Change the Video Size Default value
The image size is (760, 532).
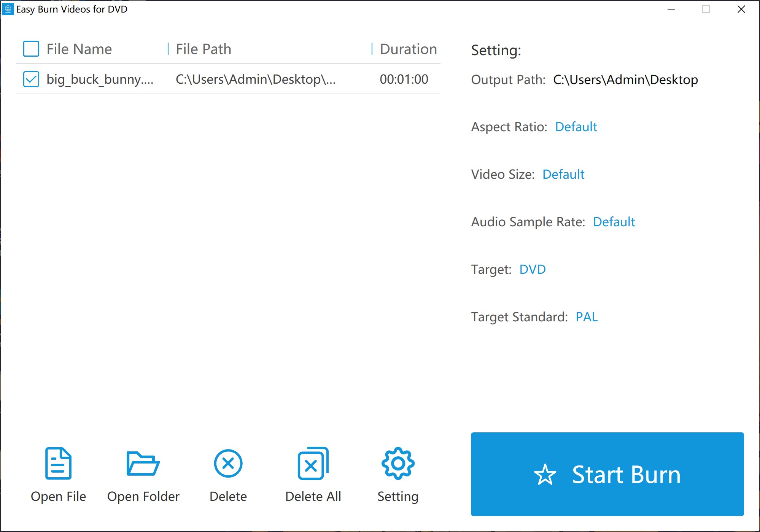(563, 174)
